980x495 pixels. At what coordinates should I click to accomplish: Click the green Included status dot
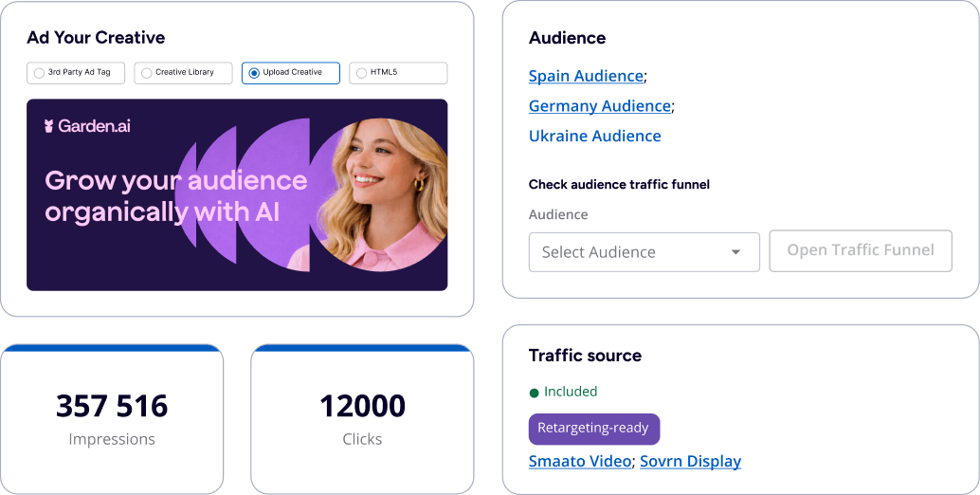point(534,392)
